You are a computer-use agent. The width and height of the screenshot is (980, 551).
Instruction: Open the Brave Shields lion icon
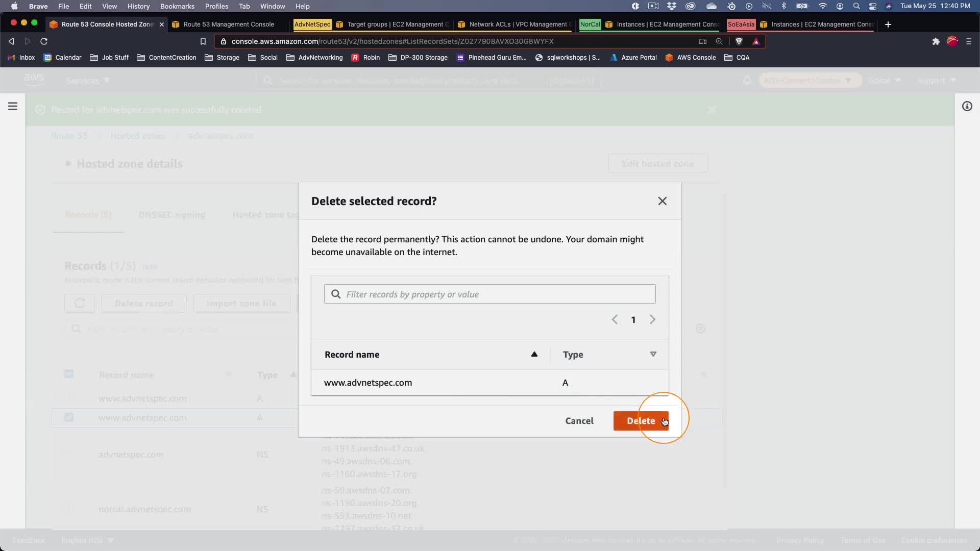pos(739,41)
